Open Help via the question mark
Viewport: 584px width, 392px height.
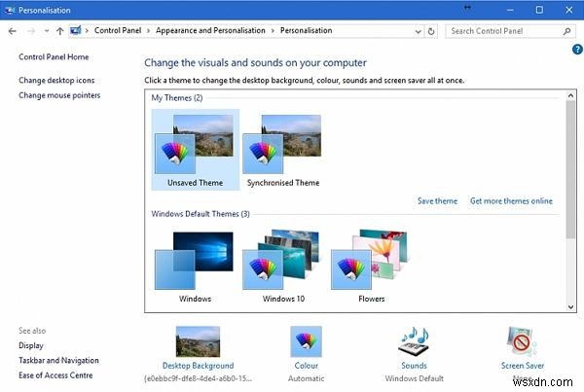[x=577, y=50]
